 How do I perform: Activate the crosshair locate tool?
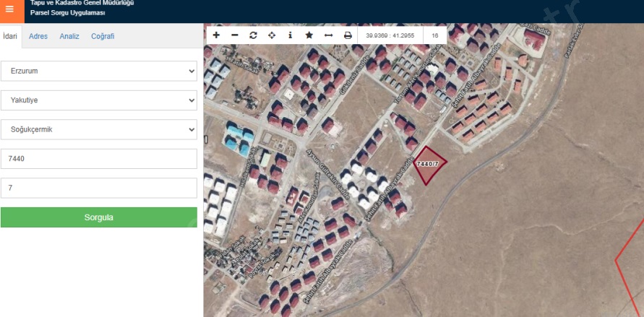pos(272,35)
